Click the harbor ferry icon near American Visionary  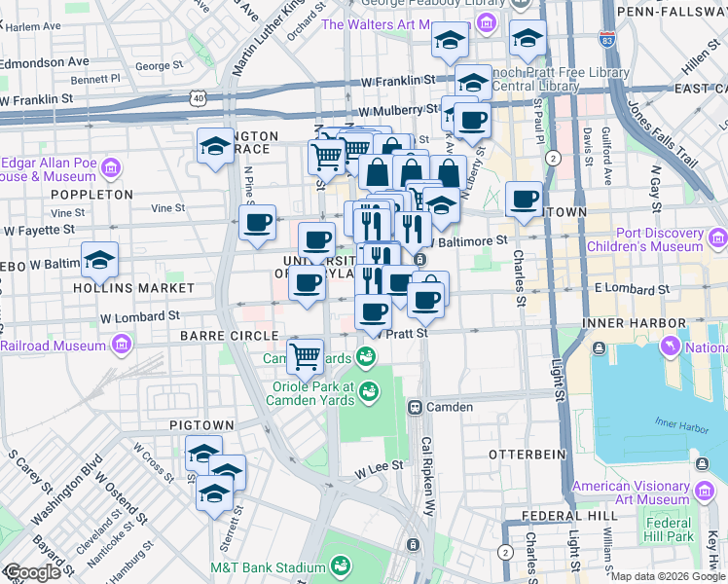(702, 463)
